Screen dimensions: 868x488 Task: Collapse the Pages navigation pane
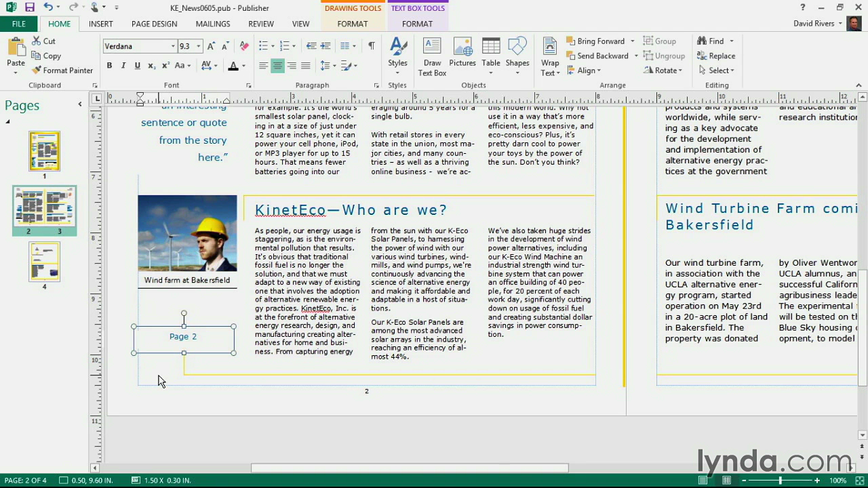click(x=80, y=104)
